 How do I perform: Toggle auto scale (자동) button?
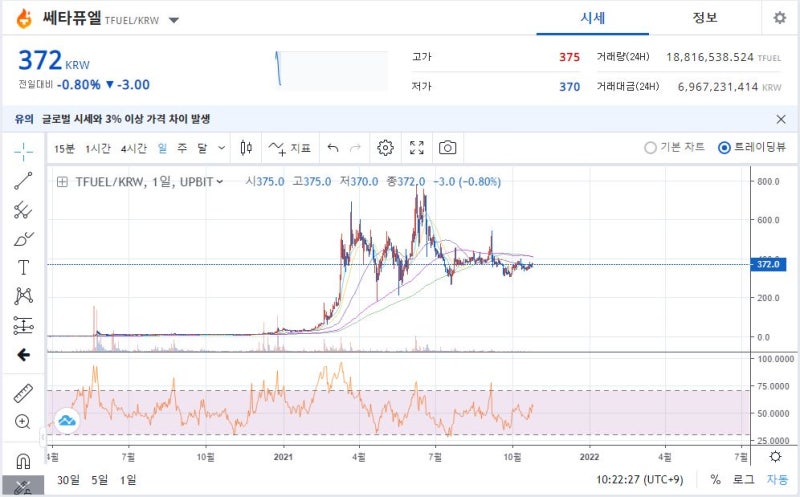click(x=778, y=480)
